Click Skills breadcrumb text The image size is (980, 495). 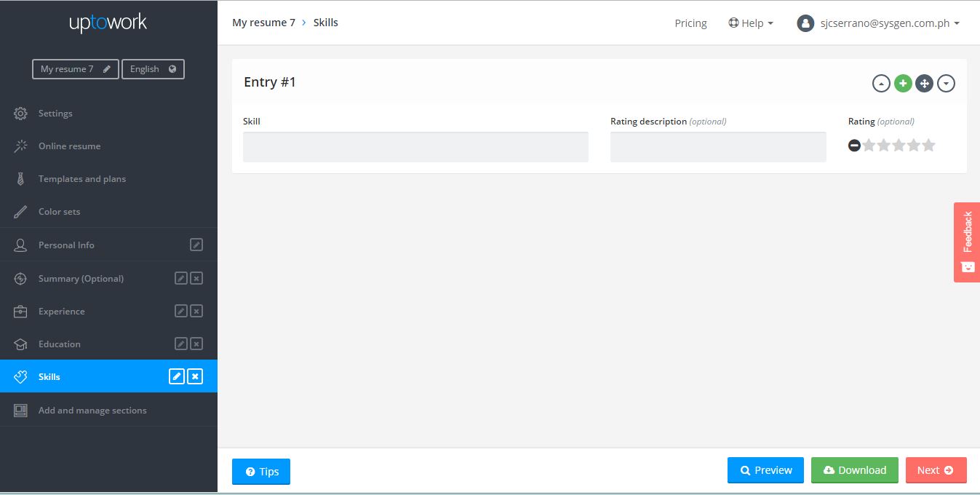coord(326,23)
